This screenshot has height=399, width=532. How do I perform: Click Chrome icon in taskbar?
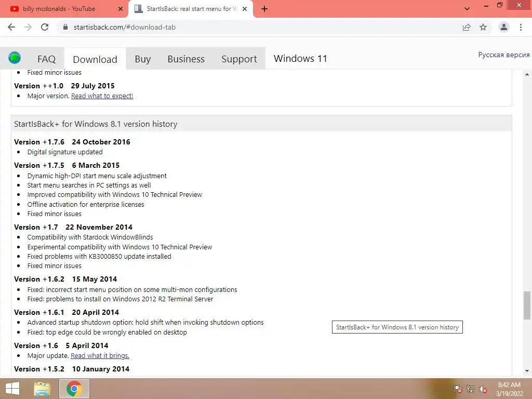[74, 389]
